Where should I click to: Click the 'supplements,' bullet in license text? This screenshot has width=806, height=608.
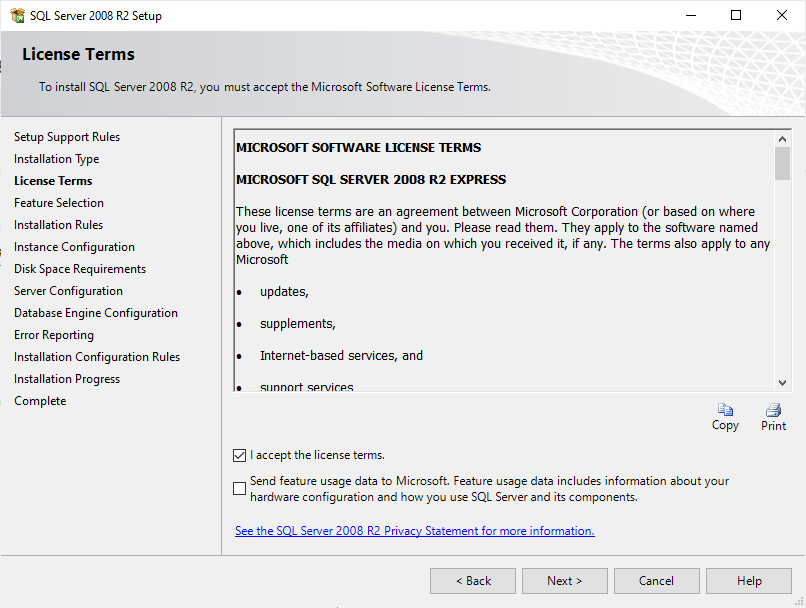coord(298,324)
